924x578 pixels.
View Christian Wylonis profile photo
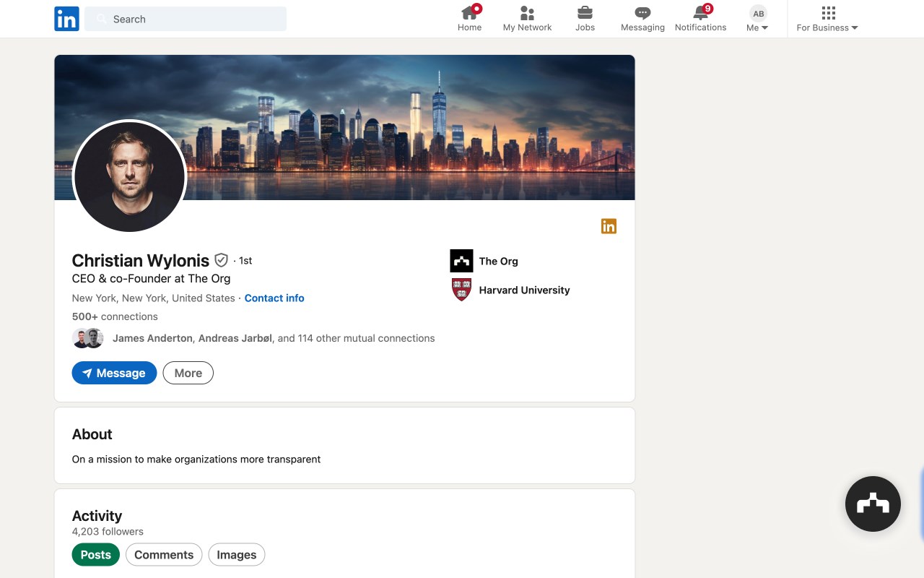click(130, 176)
